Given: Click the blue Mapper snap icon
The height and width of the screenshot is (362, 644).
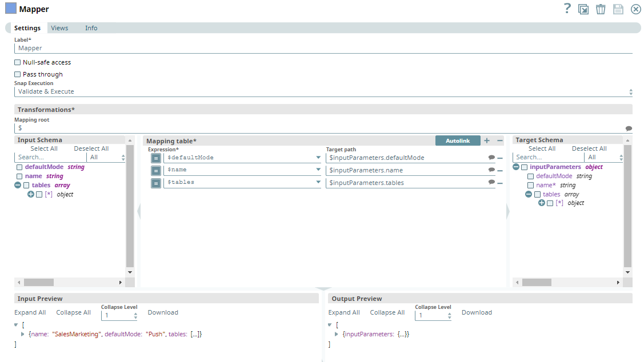Looking at the screenshot, I should click(11, 8).
